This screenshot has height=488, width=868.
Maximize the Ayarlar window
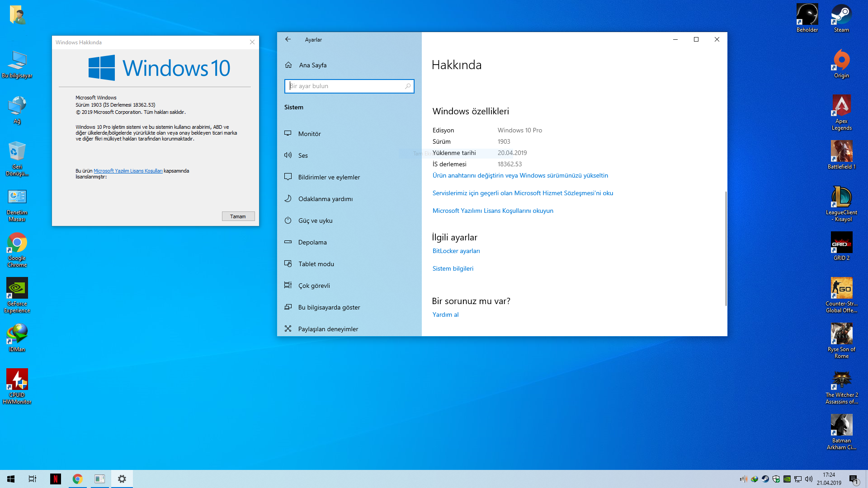pyautogui.click(x=696, y=39)
